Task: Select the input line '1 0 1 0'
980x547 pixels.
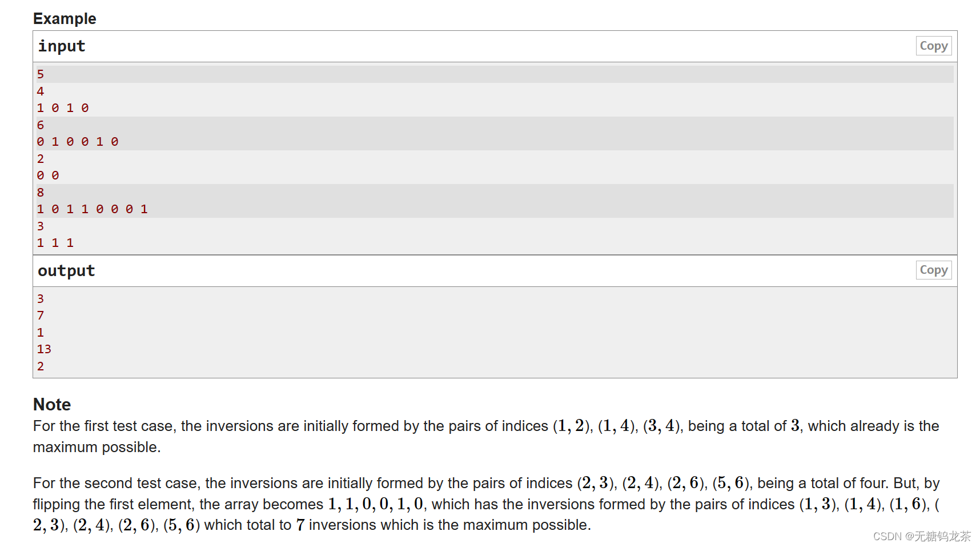Action: (x=63, y=107)
